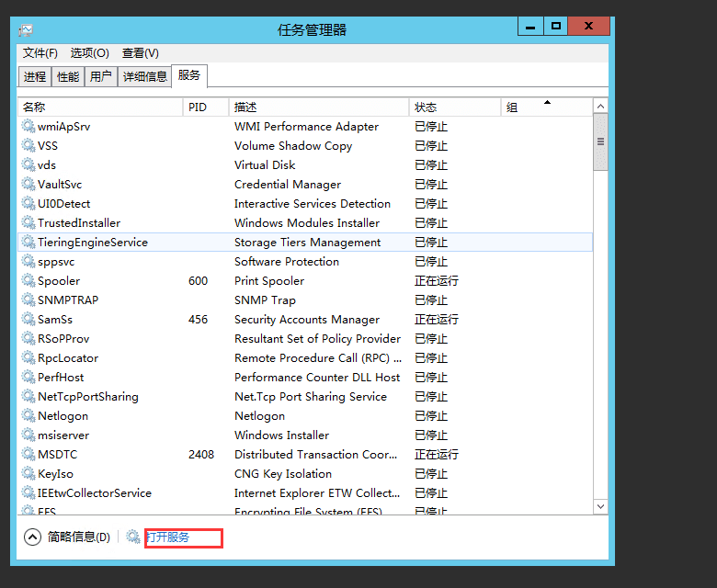This screenshot has height=588, width=717.
Task: Select the Performance Counter DLL Host text
Action: coord(317,377)
